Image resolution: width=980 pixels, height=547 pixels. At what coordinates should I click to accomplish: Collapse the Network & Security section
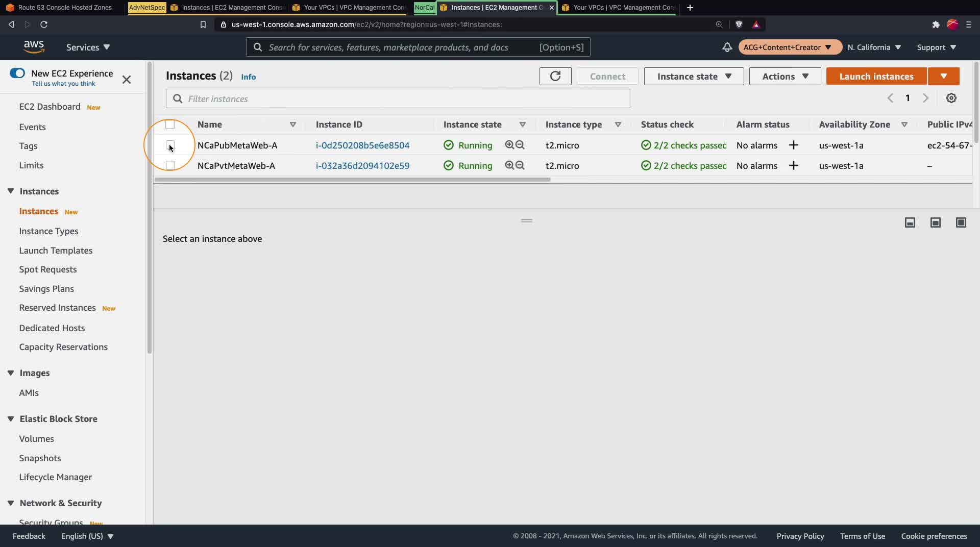point(11,503)
